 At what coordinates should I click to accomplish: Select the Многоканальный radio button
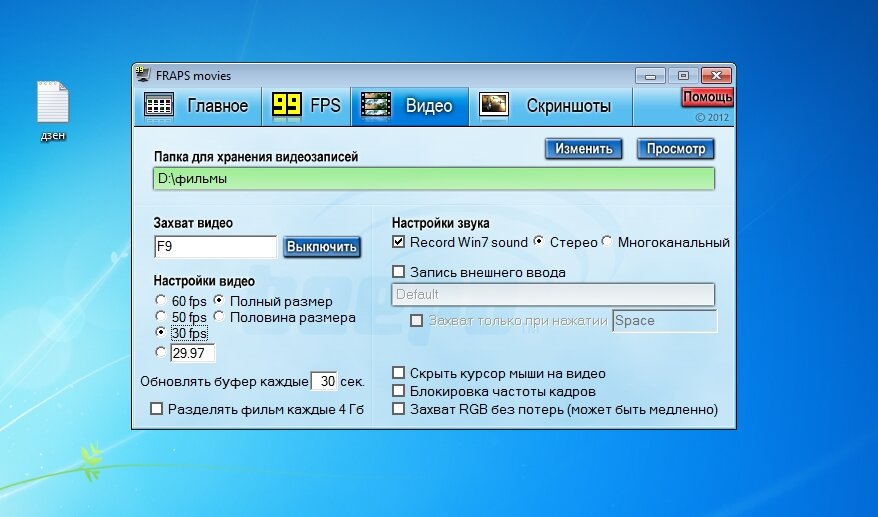606,241
